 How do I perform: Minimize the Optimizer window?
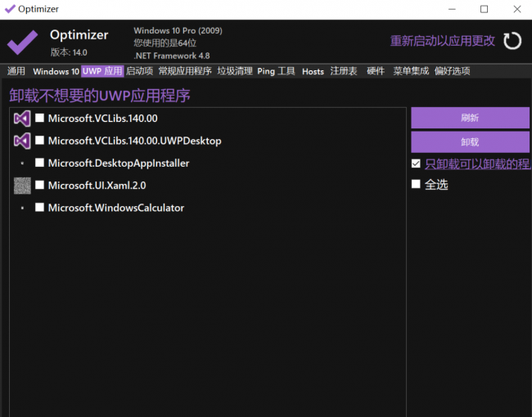(452, 9)
